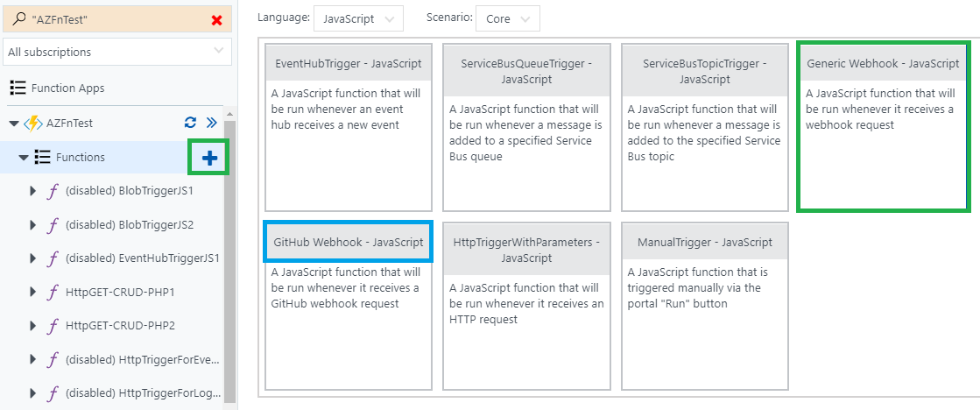The width and height of the screenshot is (980, 410).
Task: Select the Generic Webhook - JavaScript template
Action: [x=883, y=127]
